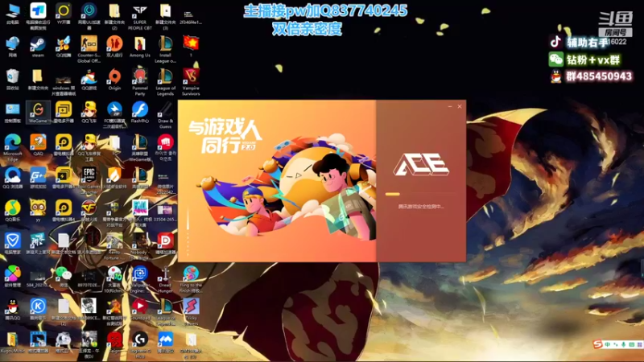Image resolution: width=644 pixels, height=362 pixels.
Task: Open the 火绒安全软件 orange shield shortcut
Action: tap(114, 178)
